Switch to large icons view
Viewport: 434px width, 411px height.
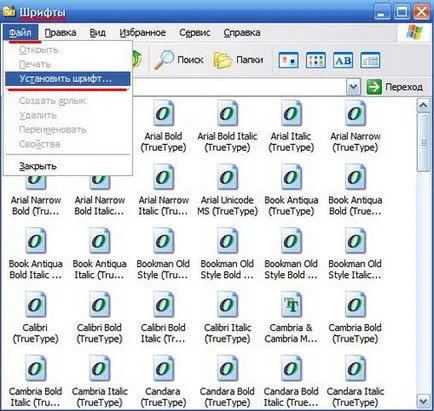288,60
